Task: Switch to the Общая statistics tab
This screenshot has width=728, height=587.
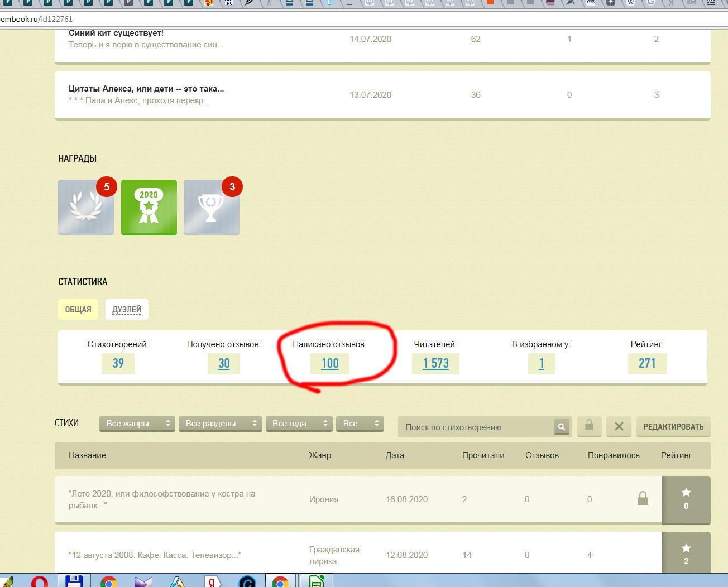Action: (x=78, y=310)
